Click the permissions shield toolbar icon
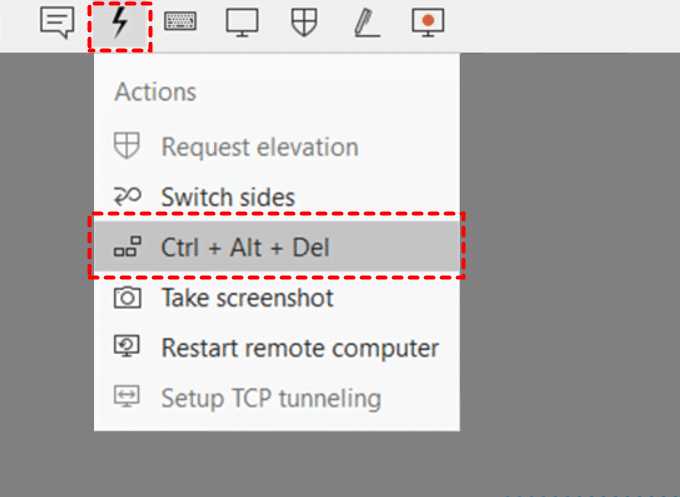 coord(304,22)
